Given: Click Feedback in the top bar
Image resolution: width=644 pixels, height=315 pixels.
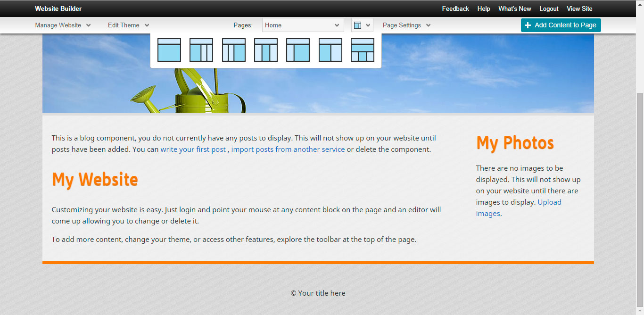Looking at the screenshot, I should pos(455,9).
